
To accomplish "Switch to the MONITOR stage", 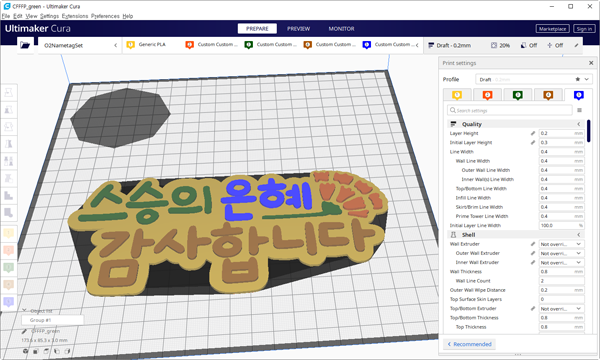I will [x=341, y=29].
